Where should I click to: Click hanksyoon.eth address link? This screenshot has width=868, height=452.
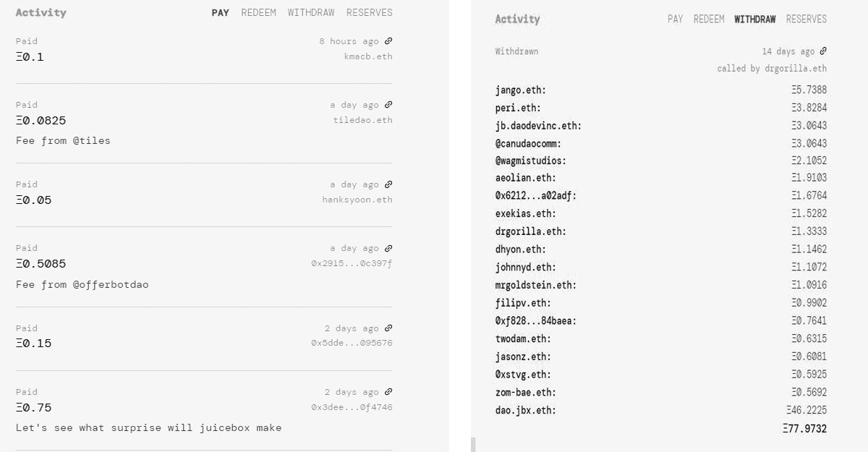coord(357,200)
